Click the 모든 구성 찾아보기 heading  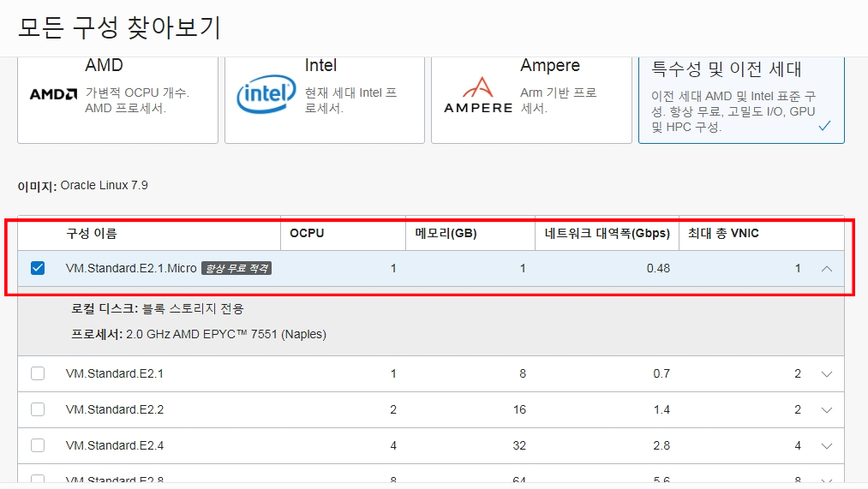click(119, 27)
